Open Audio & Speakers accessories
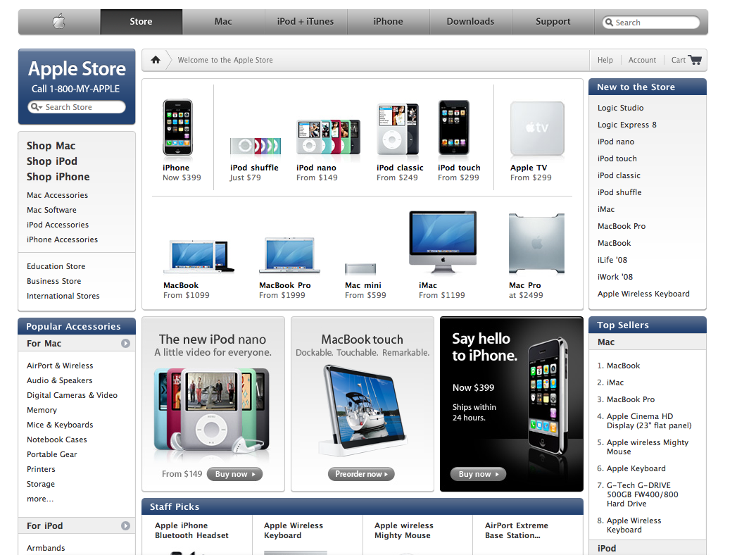Screen dimensions: 756x555 60,380
